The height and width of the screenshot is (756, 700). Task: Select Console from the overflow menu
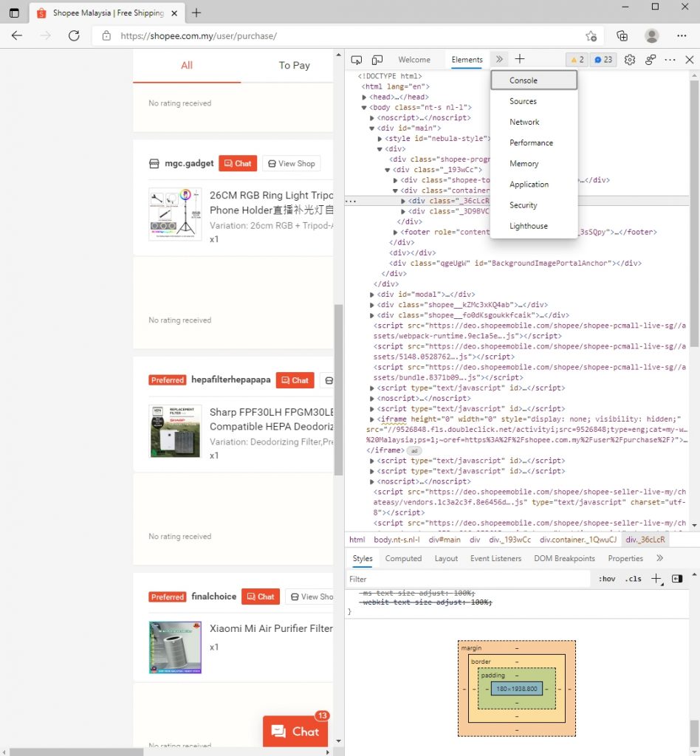point(533,80)
